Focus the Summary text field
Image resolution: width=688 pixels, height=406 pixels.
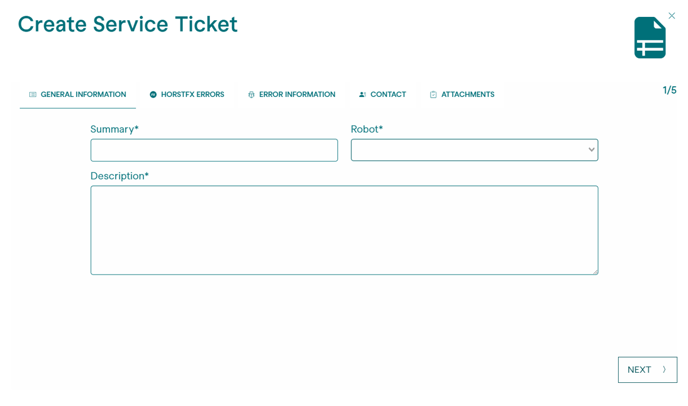(214, 150)
